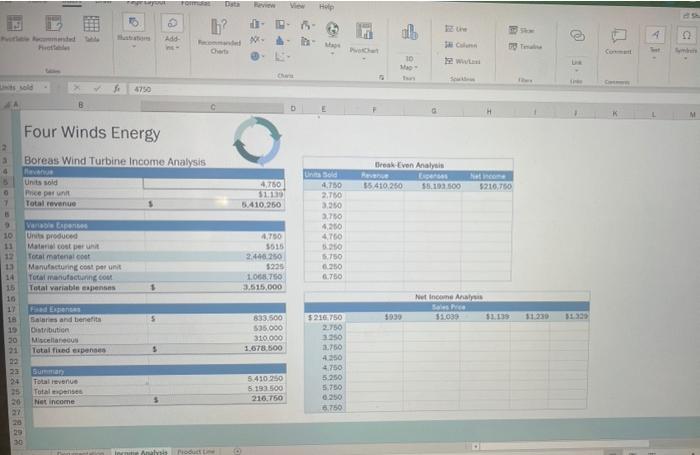700x455 pixels.
Task: Select Salaries and benefits cell 833,500
Action: 215,318
